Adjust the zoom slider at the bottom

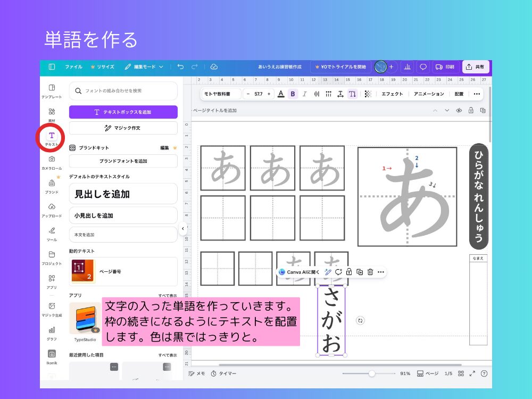pos(372,373)
